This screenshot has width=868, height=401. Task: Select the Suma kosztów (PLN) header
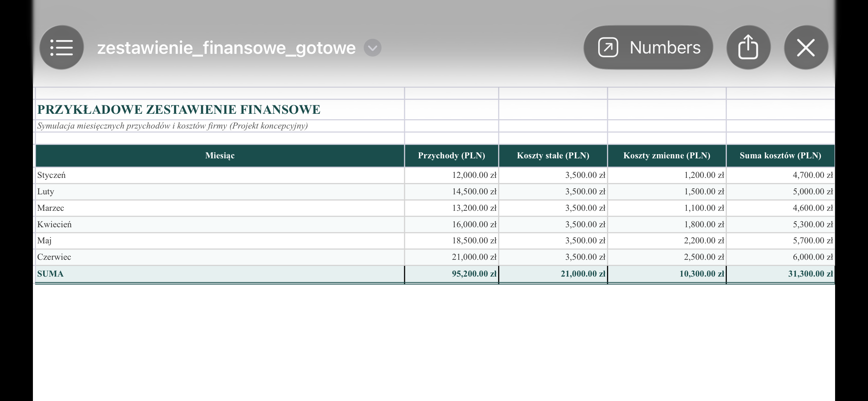coord(781,156)
